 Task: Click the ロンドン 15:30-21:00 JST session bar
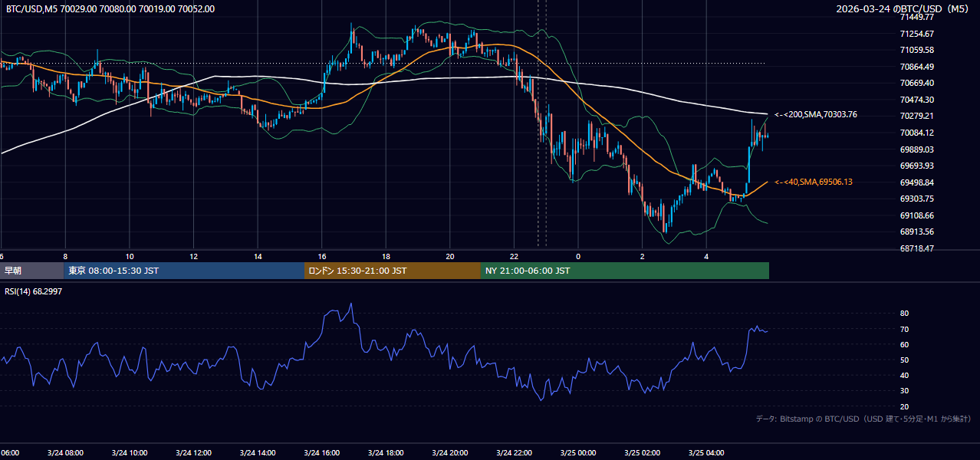(x=393, y=271)
